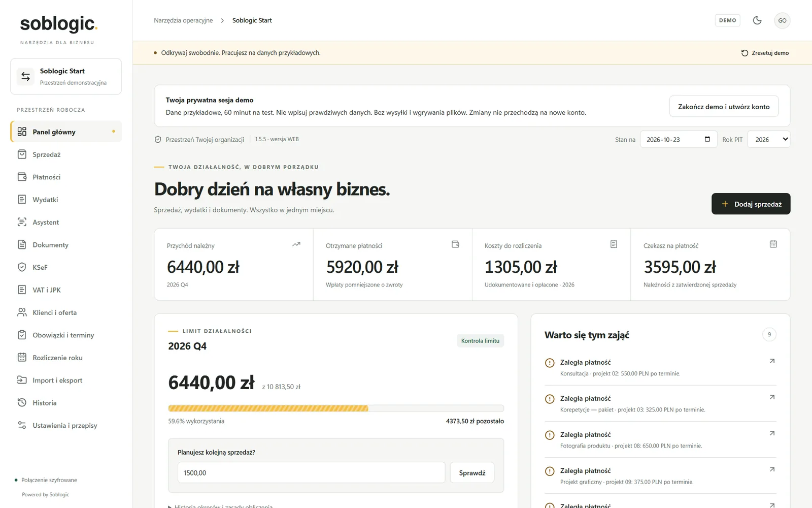
Task: Open the Korepetycje projekt 03 overdue payment arrow
Action: click(x=772, y=397)
